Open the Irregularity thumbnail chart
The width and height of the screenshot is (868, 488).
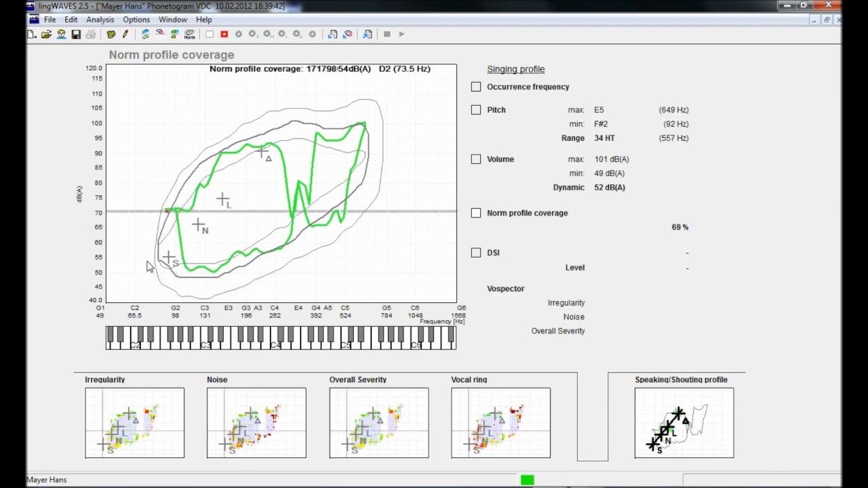click(134, 423)
